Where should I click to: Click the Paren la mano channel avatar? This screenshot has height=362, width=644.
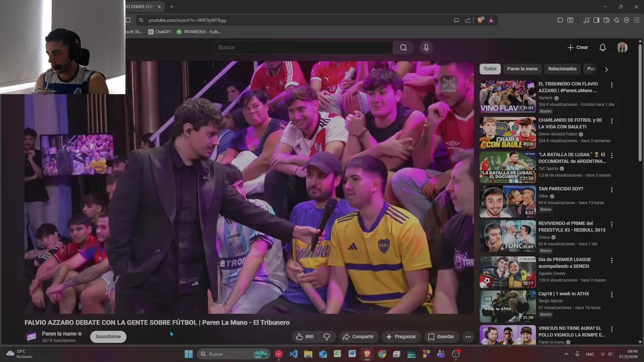(31, 337)
